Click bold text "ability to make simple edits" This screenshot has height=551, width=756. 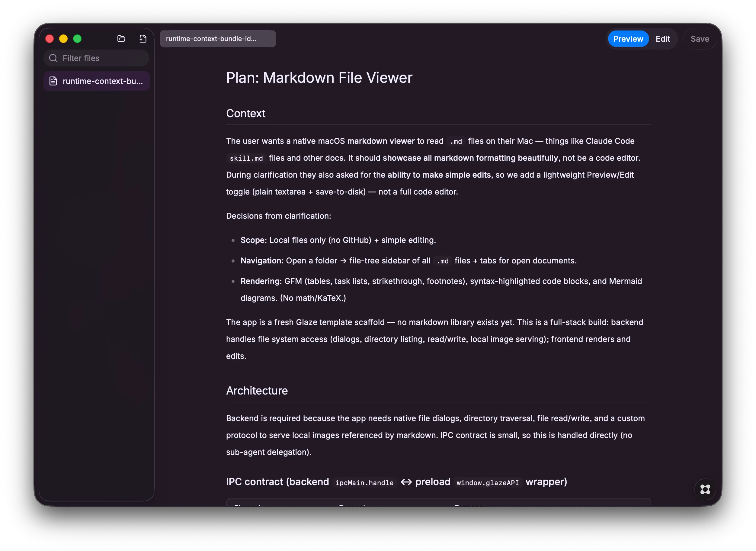click(x=439, y=175)
